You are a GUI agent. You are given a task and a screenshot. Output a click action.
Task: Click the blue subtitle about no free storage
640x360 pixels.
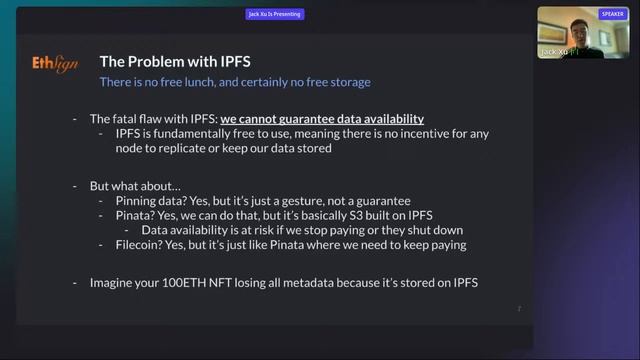[235, 82]
